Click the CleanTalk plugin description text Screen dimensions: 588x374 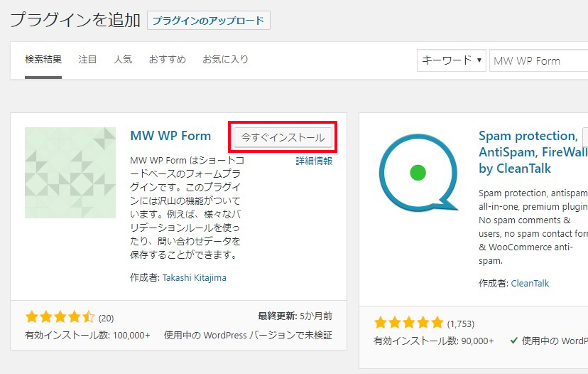[533, 227]
